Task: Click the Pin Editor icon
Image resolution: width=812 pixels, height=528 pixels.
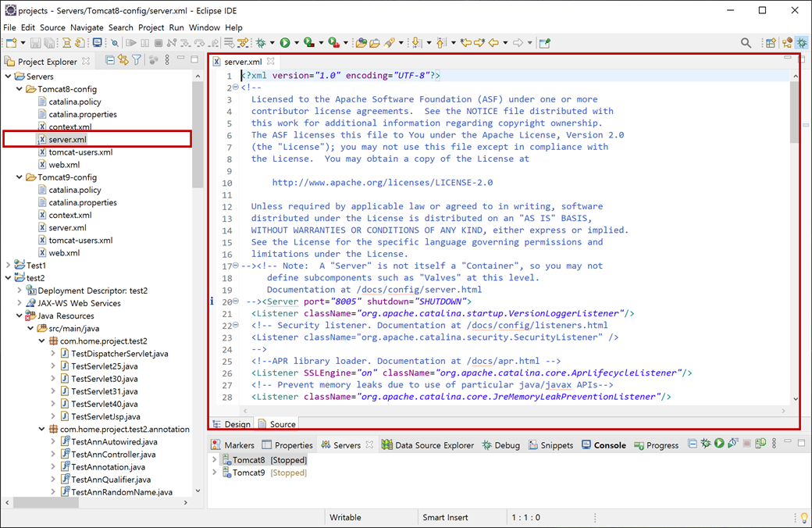Action: coord(544,43)
